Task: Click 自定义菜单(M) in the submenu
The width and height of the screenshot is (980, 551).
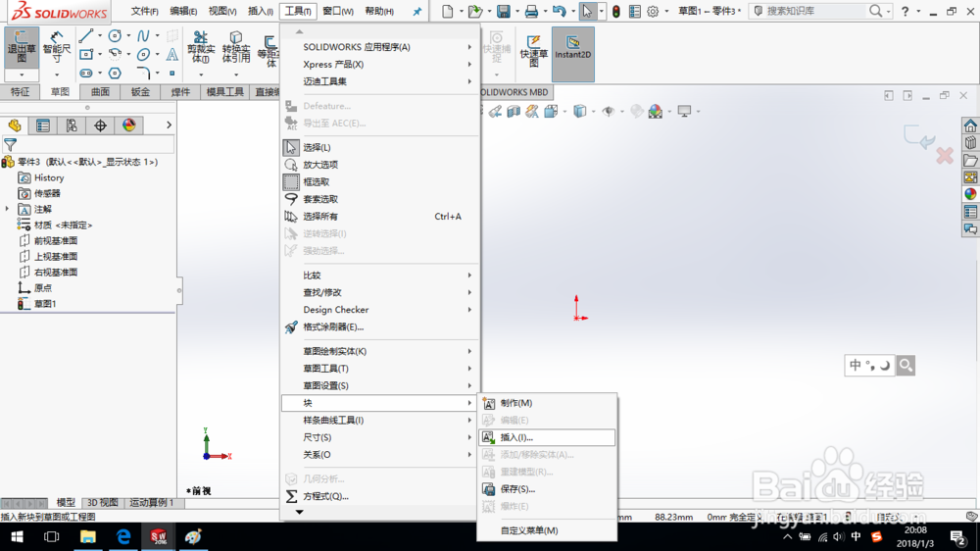Action: click(x=547, y=530)
